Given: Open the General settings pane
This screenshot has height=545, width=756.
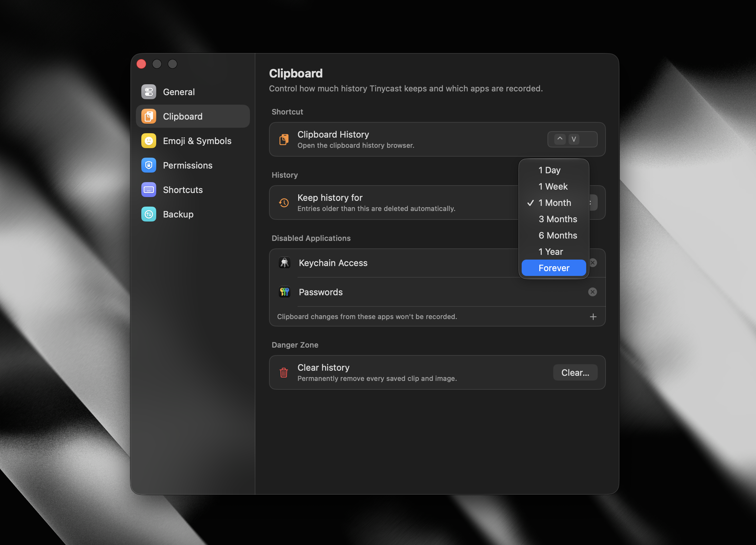Looking at the screenshot, I should [193, 92].
